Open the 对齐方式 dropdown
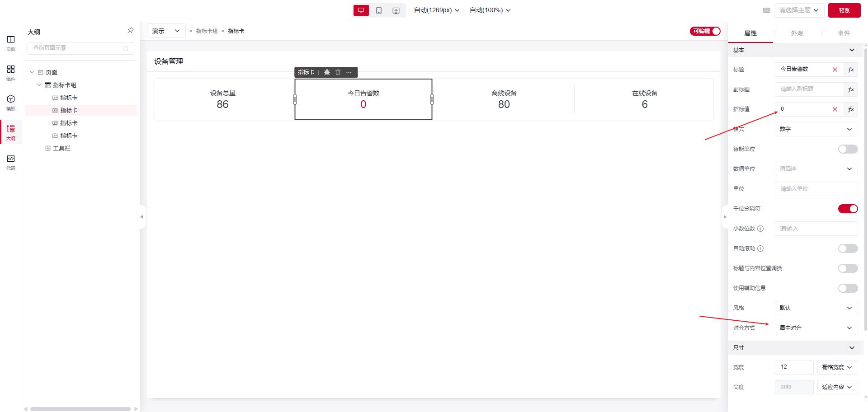868x412 pixels. point(816,328)
